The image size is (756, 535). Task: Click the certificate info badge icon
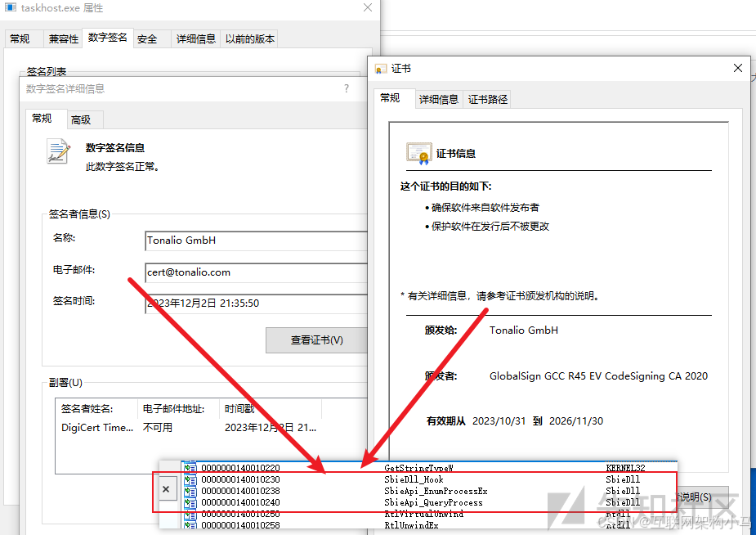click(x=418, y=154)
